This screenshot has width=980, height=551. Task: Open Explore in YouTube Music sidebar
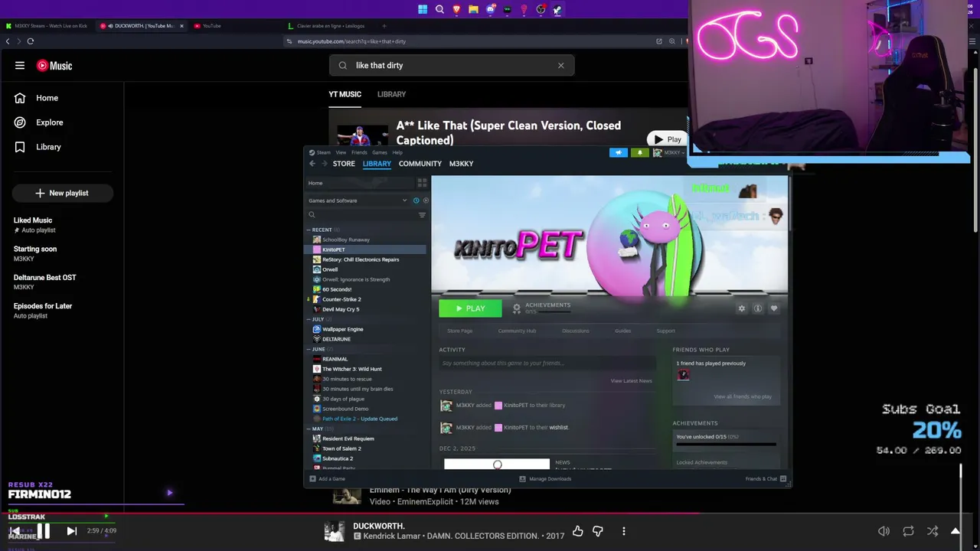tap(62, 122)
